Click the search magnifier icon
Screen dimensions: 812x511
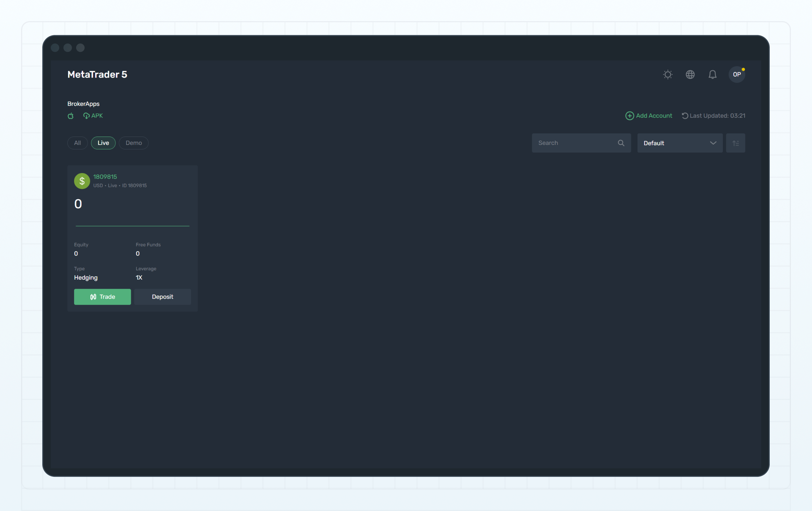click(621, 143)
